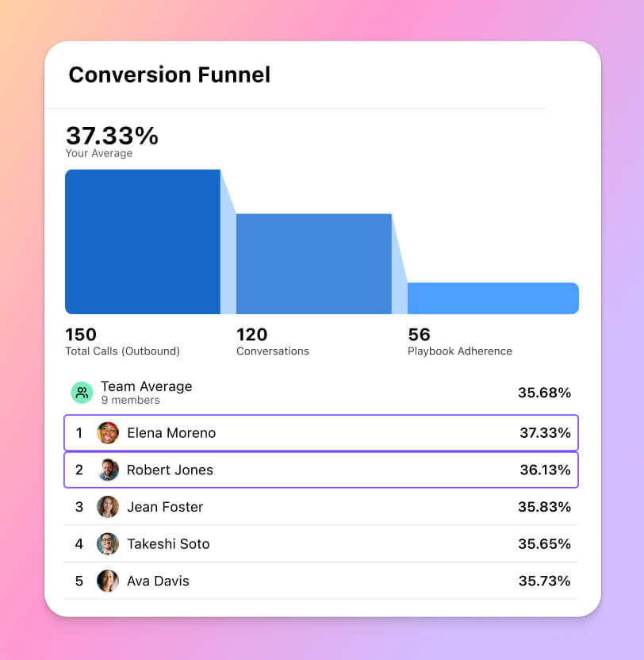Select Takeshi Soto's row in ranking
The image size is (644, 660).
coord(321,544)
